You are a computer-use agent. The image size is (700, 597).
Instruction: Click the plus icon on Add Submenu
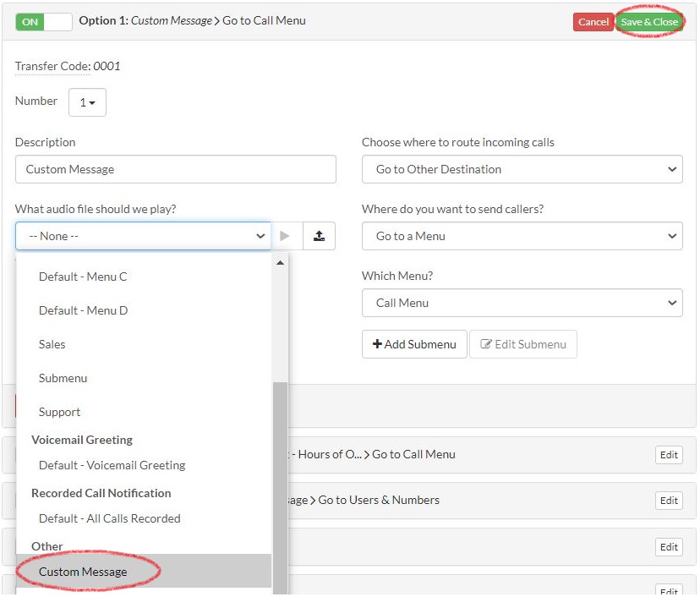click(x=379, y=344)
